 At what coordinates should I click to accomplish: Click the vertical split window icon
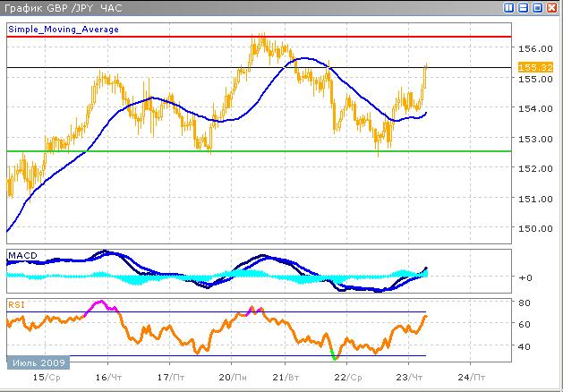[x=509, y=7]
